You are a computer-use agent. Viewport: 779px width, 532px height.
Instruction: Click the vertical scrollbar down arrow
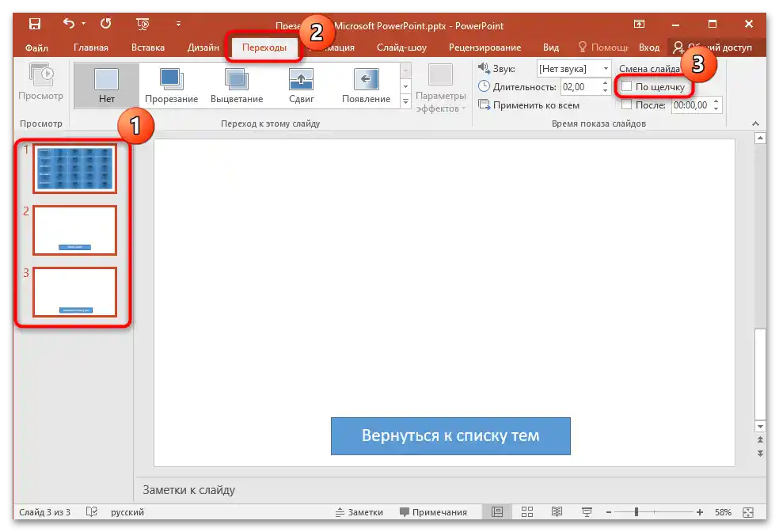point(760,427)
